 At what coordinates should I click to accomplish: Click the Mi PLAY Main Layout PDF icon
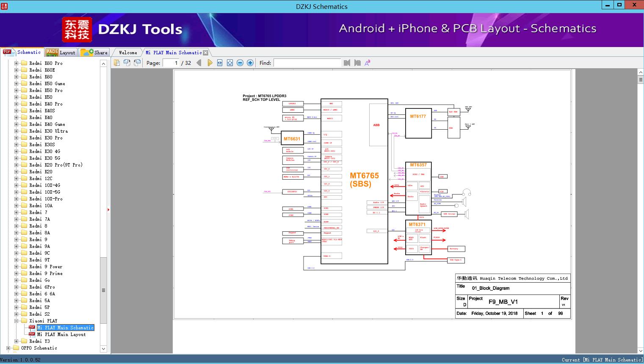32,334
